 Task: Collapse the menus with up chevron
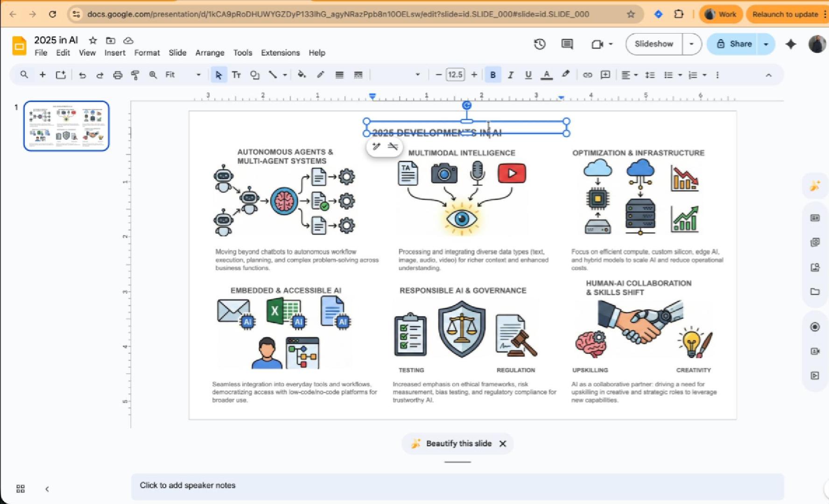[x=769, y=75]
